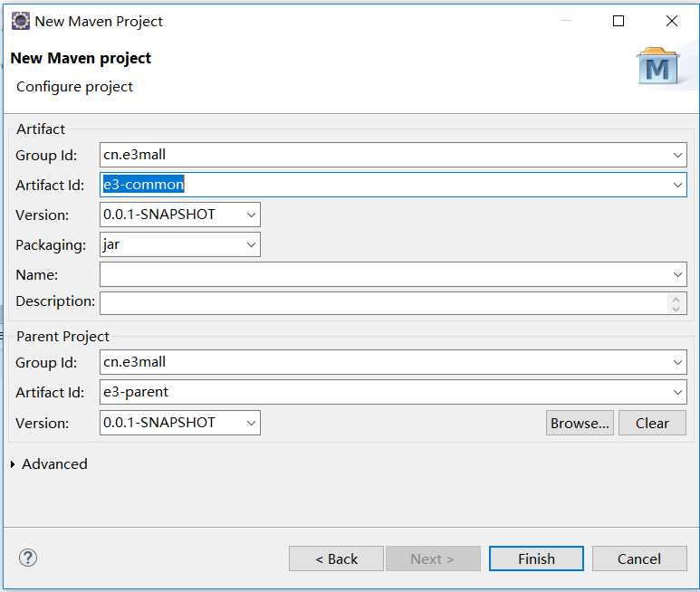Click the 'Parent Project' group label
The image size is (700, 592).
pyautogui.click(x=63, y=337)
